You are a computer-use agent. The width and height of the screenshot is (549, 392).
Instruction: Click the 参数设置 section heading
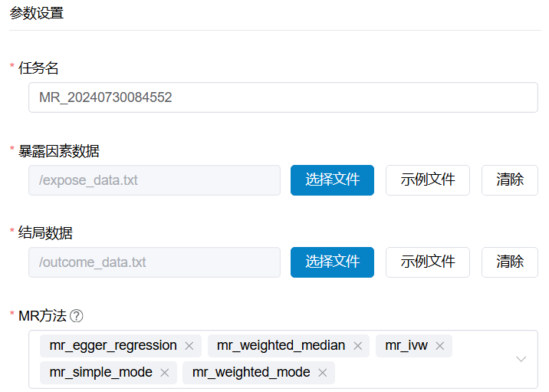(x=36, y=13)
